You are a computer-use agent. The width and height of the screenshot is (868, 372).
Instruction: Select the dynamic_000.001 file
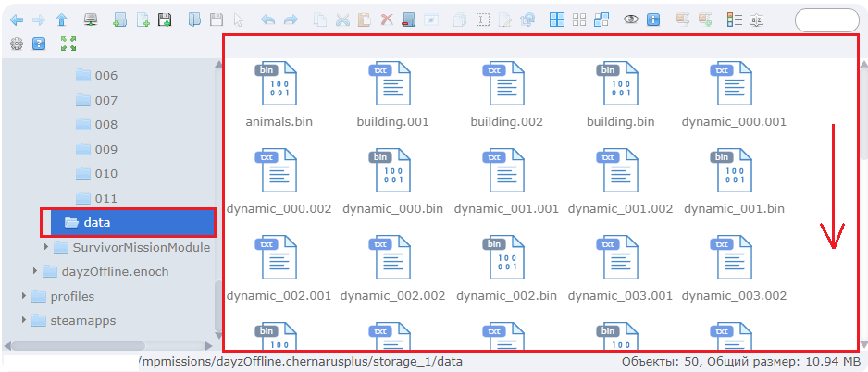click(x=734, y=95)
